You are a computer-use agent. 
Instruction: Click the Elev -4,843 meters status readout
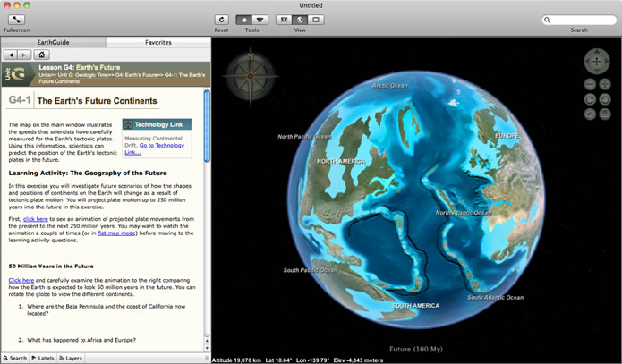(x=359, y=360)
